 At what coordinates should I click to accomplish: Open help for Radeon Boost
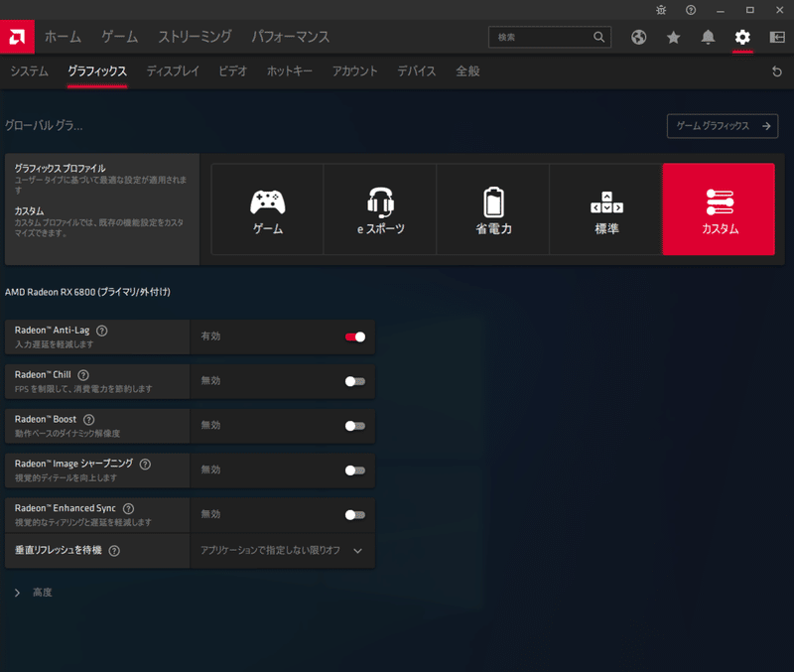click(x=89, y=420)
